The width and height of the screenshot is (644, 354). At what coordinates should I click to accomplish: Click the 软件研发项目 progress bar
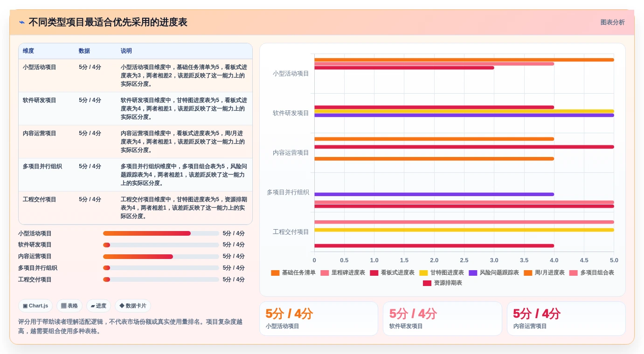(161, 245)
